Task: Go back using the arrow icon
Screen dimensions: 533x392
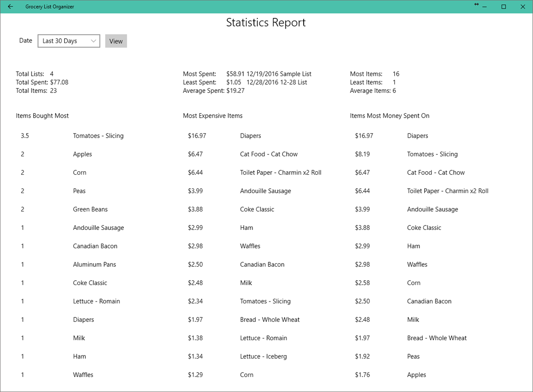Action: (x=10, y=6)
